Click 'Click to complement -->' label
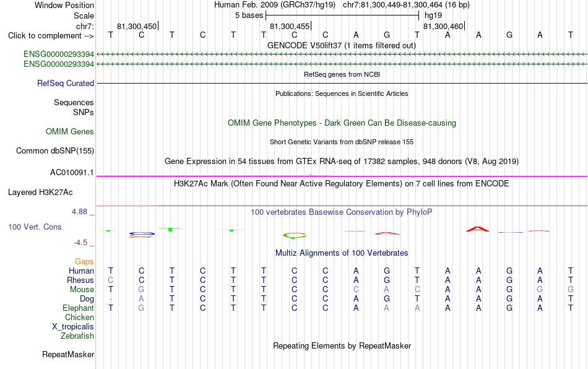 (x=51, y=36)
